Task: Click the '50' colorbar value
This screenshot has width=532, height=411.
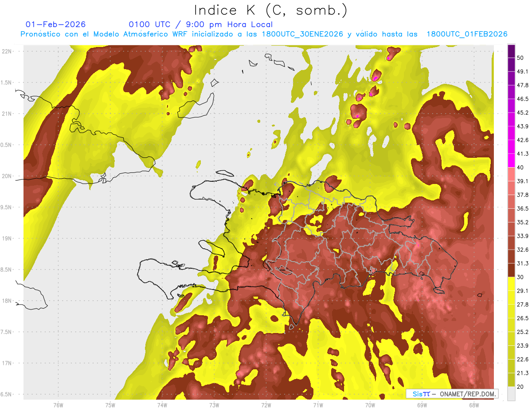Action: click(x=520, y=58)
